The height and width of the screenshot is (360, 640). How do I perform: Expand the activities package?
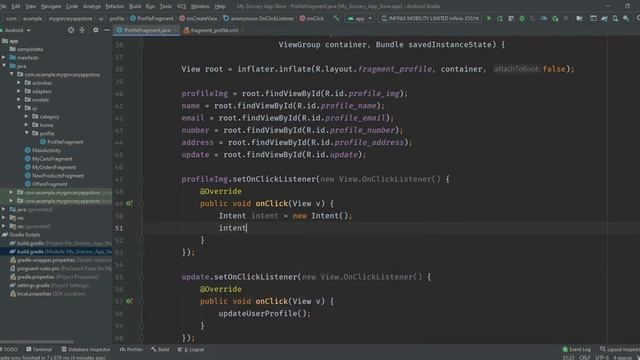point(19,83)
